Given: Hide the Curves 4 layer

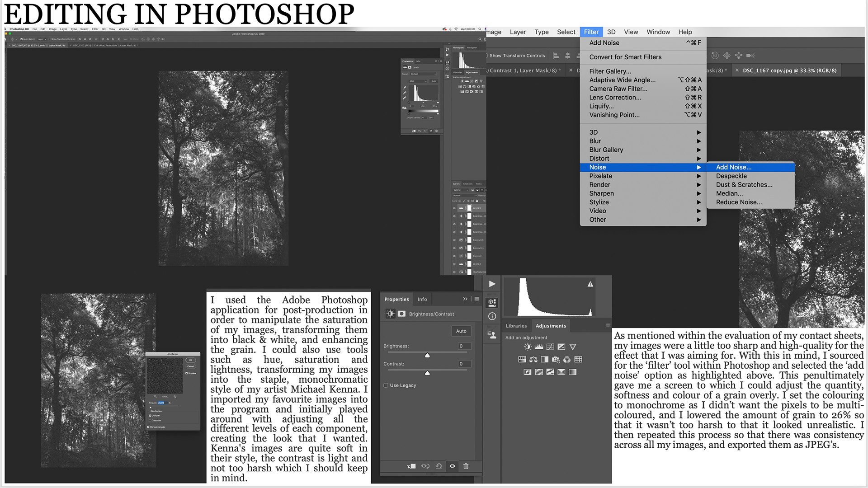Looking at the screenshot, I should click(454, 256).
